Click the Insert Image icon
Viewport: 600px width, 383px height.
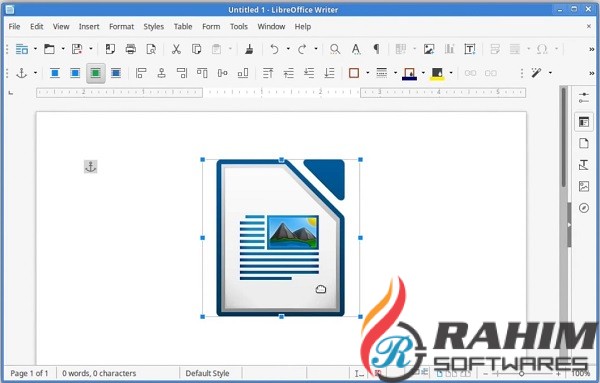pyautogui.click(x=429, y=49)
